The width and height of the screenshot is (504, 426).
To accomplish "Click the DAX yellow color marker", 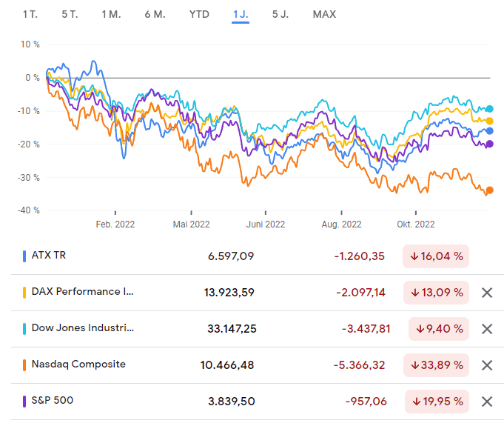I will coord(24,293).
